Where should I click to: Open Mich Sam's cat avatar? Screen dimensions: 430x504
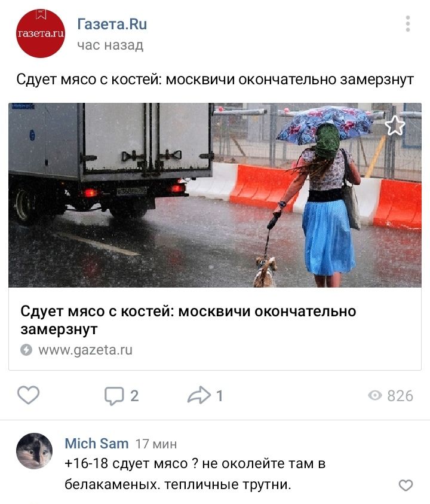coord(35,451)
